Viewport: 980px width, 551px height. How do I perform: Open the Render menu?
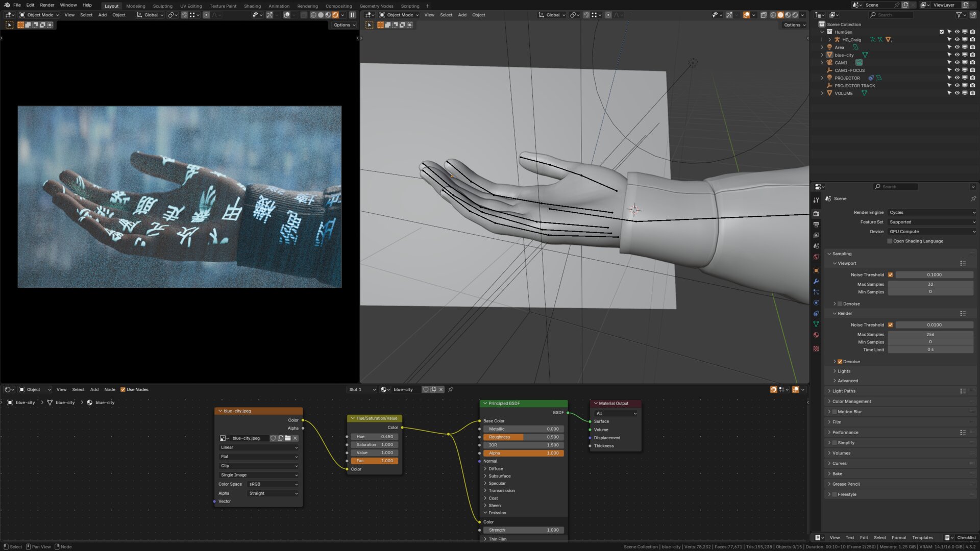47,5
